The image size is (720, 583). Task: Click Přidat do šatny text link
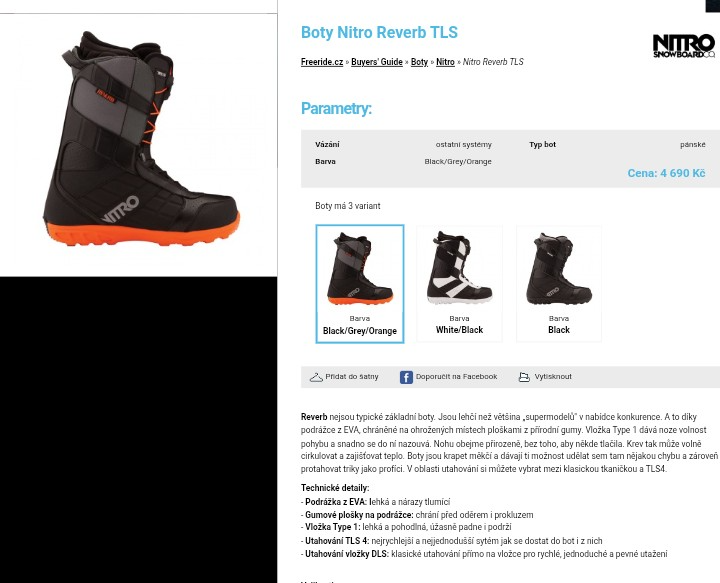click(352, 376)
